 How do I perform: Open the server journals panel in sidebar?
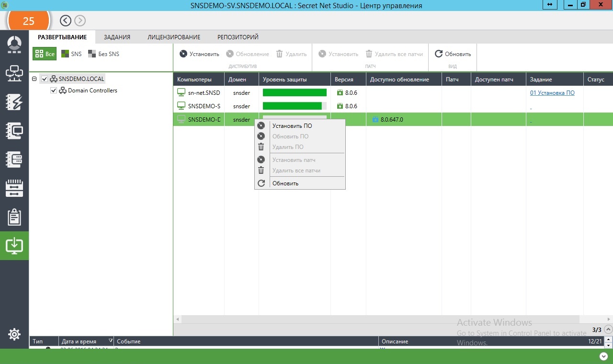[14, 159]
